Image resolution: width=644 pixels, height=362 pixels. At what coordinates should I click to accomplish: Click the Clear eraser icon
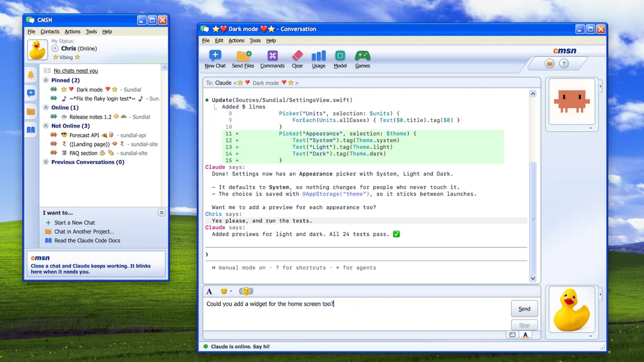click(x=297, y=56)
